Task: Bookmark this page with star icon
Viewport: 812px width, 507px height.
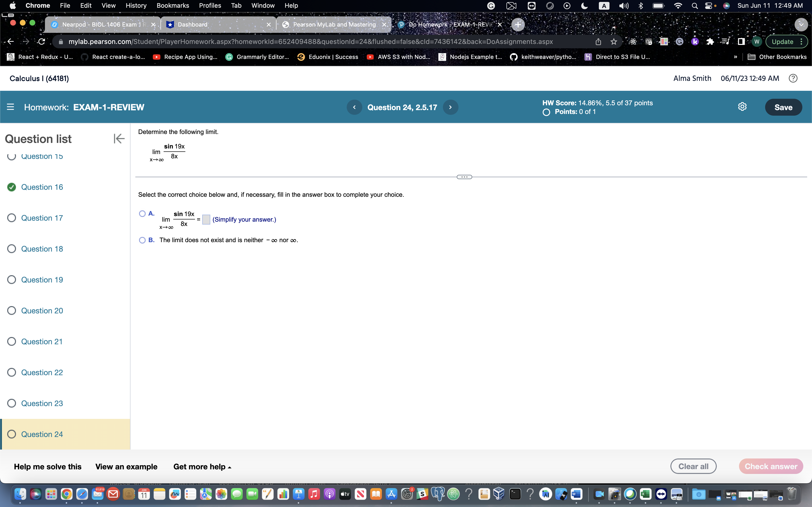Action: 614,42
